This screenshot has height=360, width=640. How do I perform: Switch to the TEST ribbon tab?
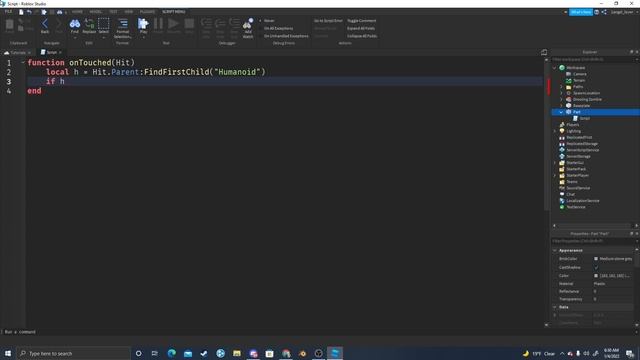(x=113, y=12)
